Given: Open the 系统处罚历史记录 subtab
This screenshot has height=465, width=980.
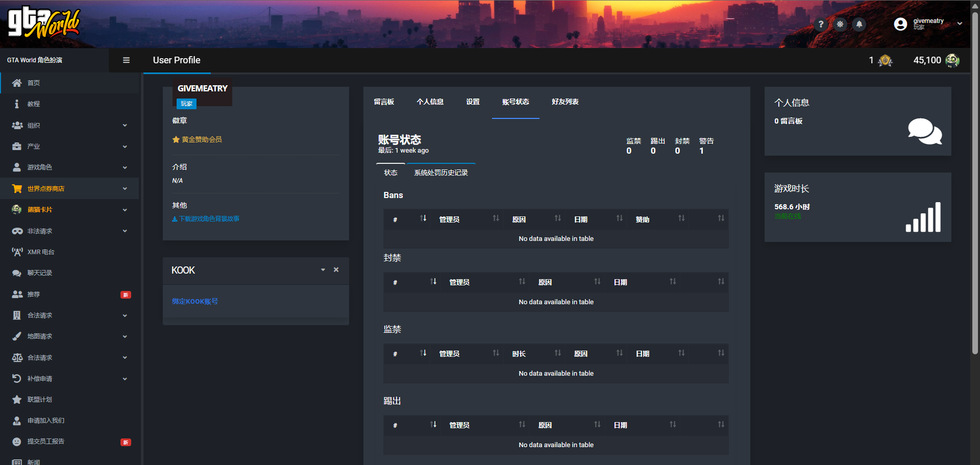Looking at the screenshot, I should click(441, 173).
